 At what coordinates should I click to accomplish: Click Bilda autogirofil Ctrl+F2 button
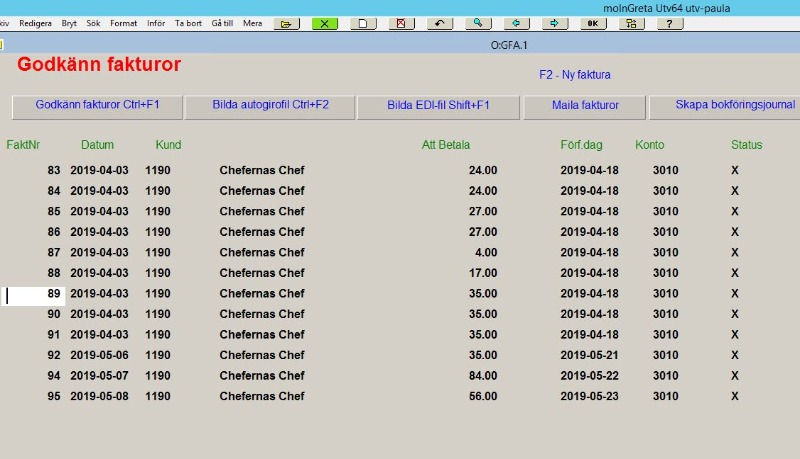tap(270, 107)
